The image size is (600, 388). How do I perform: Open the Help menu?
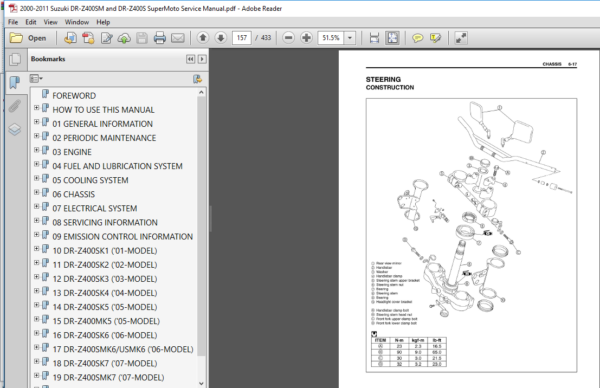103,22
